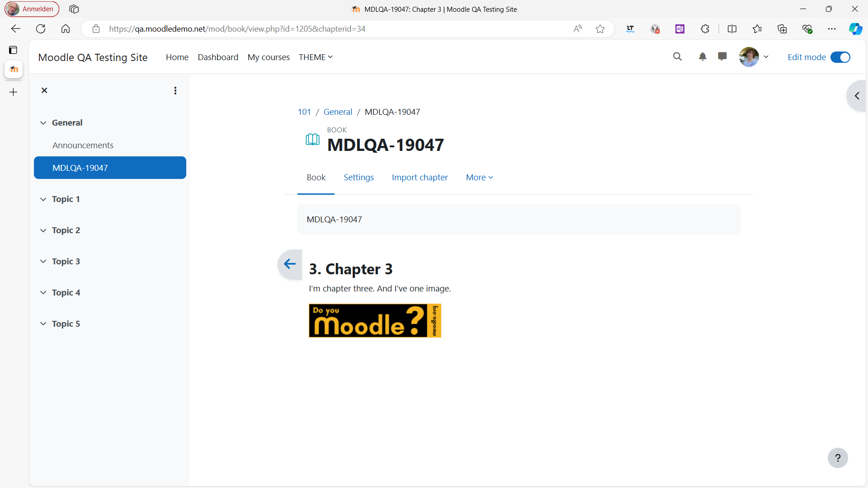Open Topic 3 section link
The image size is (868, 488).
pos(66,262)
